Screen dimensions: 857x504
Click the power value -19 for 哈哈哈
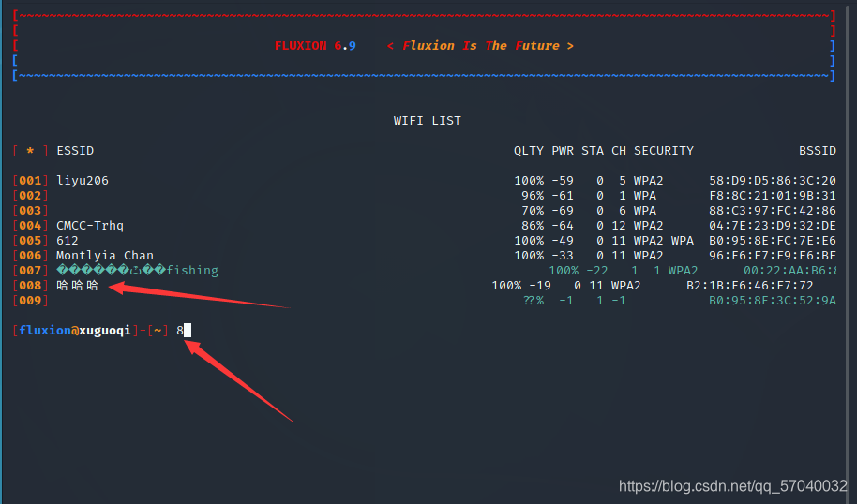540,286
